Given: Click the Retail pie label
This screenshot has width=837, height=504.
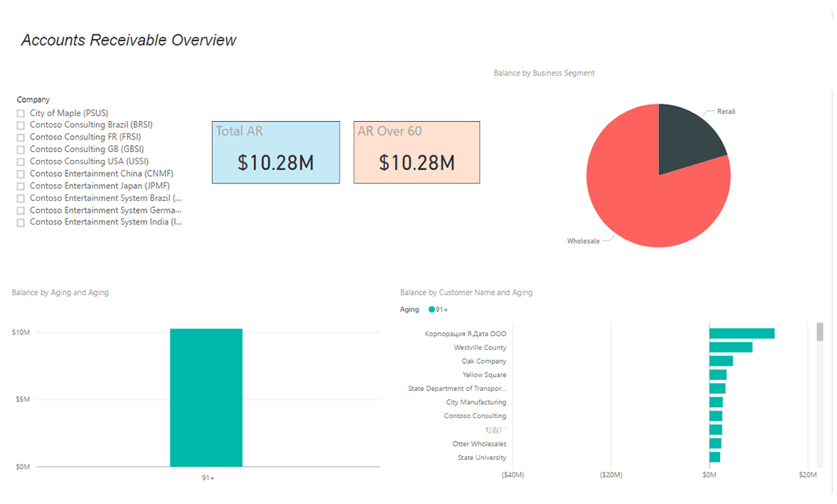Looking at the screenshot, I should point(726,112).
